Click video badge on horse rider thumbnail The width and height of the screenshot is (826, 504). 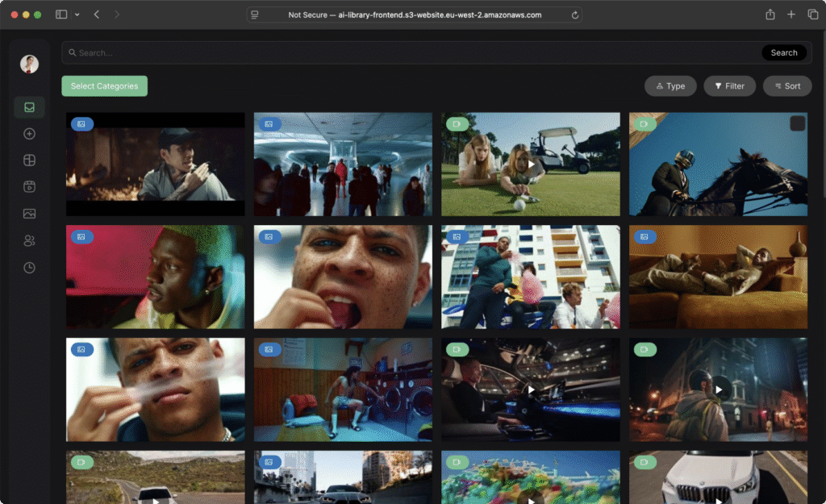click(x=645, y=123)
